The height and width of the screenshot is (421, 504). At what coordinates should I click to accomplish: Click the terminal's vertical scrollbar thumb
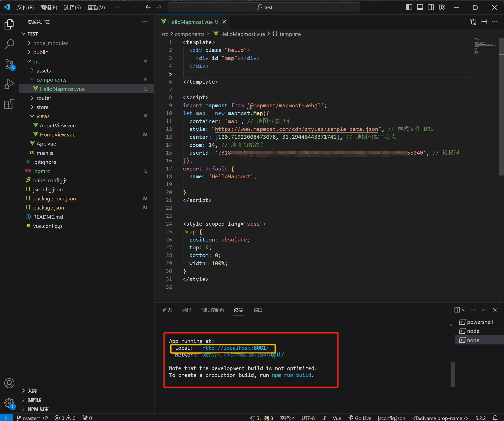[453, 374]
